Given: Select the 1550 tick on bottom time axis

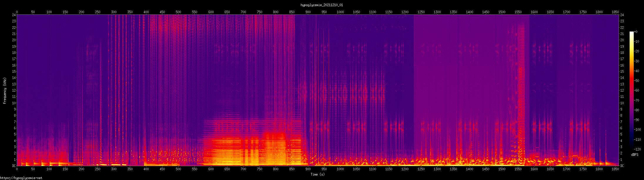Looking at the screenshot, I should 518,169.
